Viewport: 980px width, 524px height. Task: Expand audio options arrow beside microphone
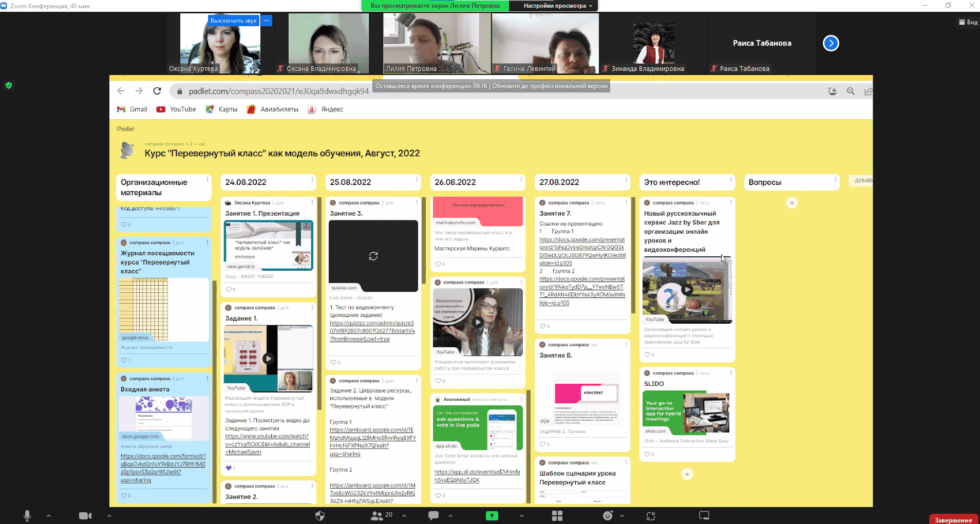(49, 515)
